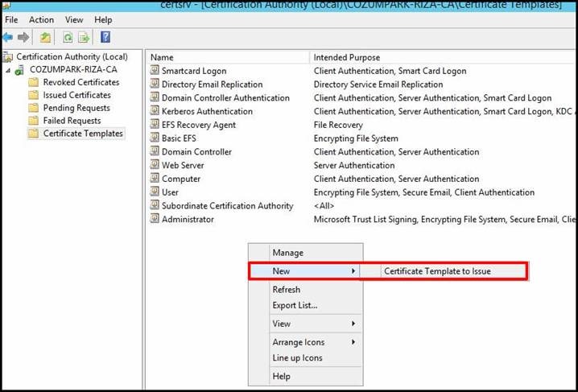Click the Domain Controller Authentication template icon

tap(155, 97)
